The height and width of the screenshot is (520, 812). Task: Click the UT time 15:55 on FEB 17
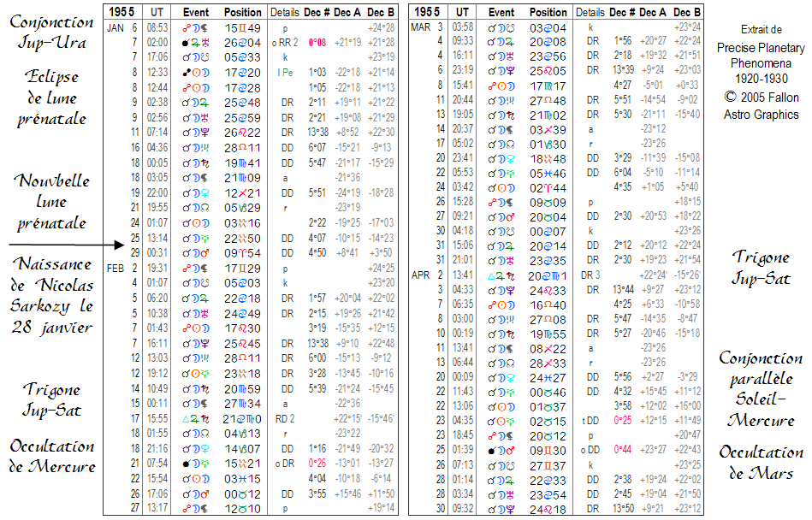tap(157, 418)
